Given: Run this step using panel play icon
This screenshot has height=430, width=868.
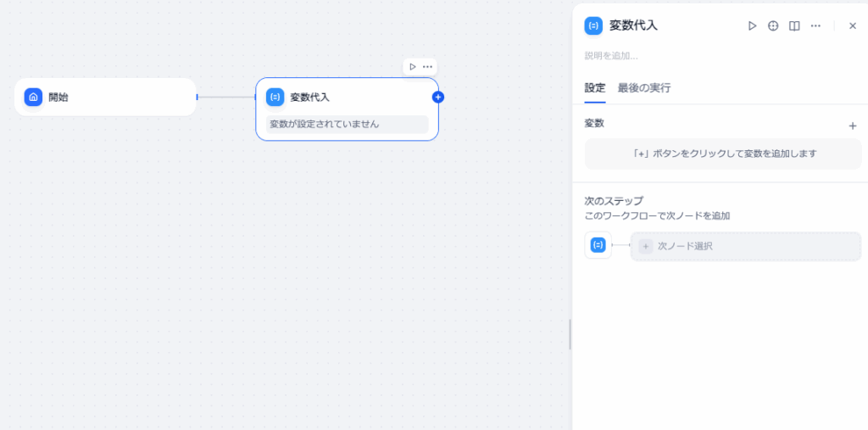Looking at the screenshot, I should (751, 26).
